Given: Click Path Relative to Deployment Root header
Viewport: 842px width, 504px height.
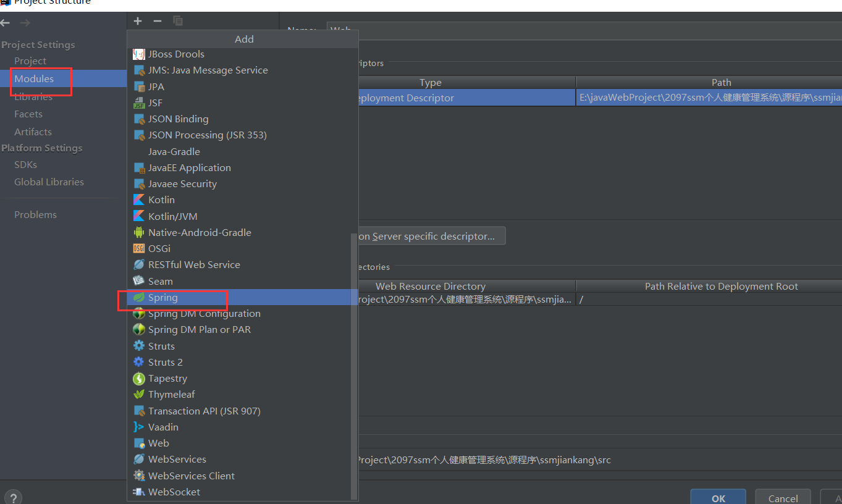Looking at the screenshot, I should 709,287.
